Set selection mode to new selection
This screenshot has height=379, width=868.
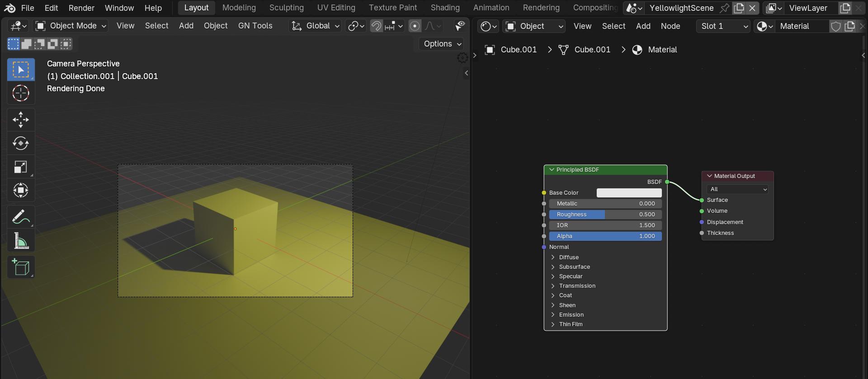(14, 44)
